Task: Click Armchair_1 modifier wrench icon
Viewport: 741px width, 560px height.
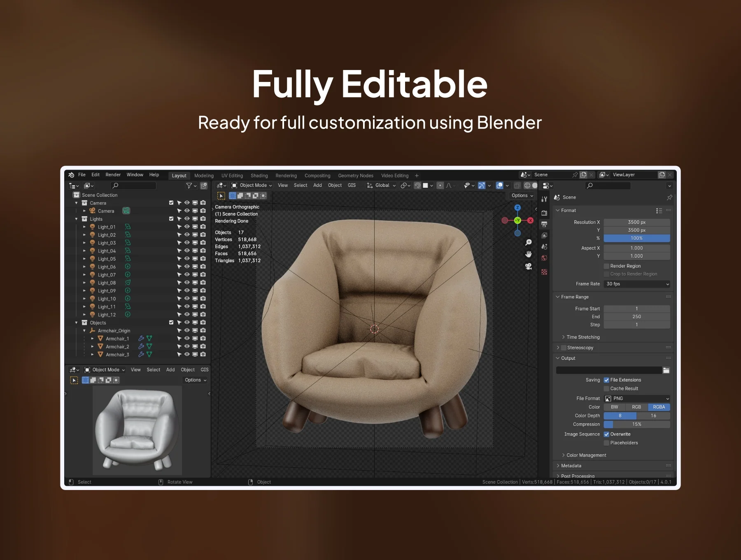Action: click(x=141, y=338)
